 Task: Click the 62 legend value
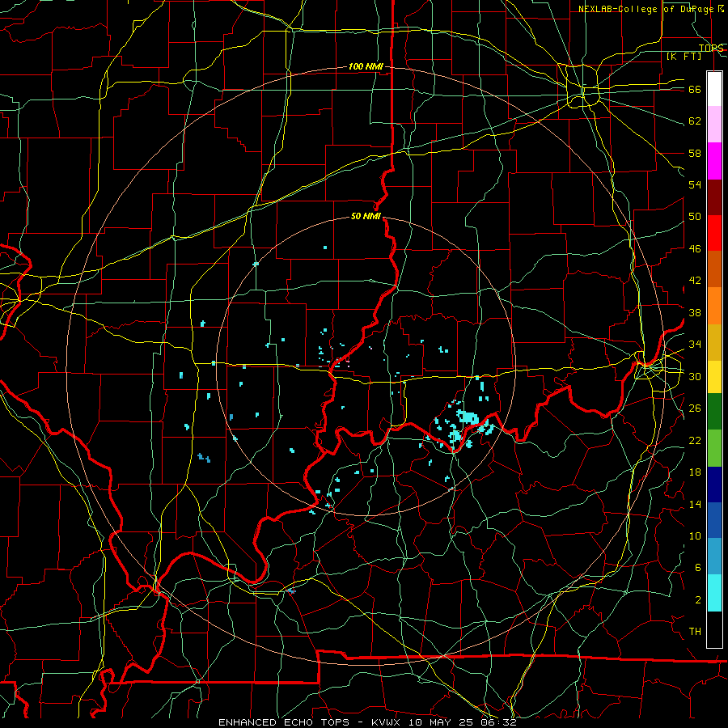(x=695, y=121)
